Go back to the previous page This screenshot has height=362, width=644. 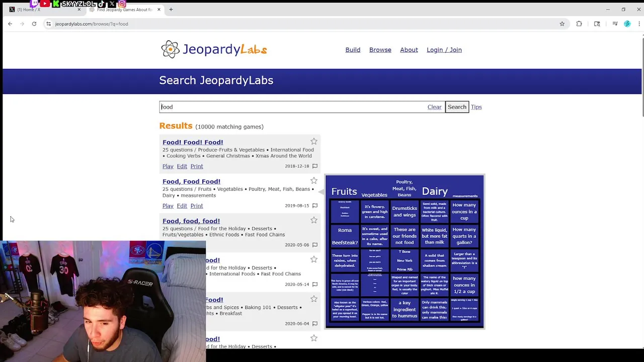[x=10, y=24]
